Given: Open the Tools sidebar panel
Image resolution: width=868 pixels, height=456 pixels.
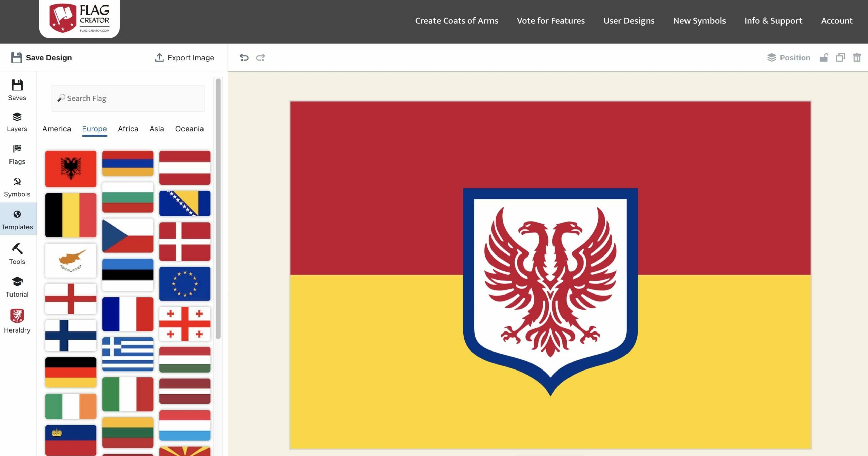Looking at the screenshot, I should pyautogui.click(x=17, y=254).
